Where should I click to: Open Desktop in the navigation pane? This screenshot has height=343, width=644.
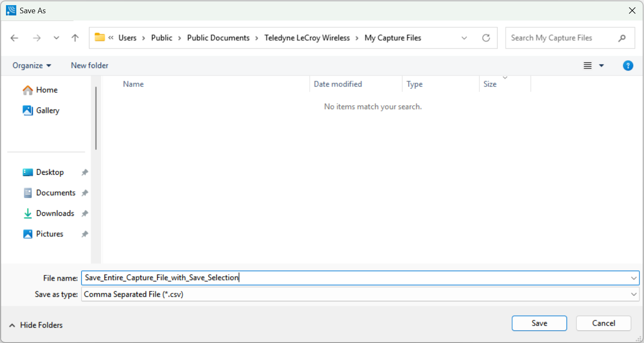pyautogui.click(x=43, y=172)
